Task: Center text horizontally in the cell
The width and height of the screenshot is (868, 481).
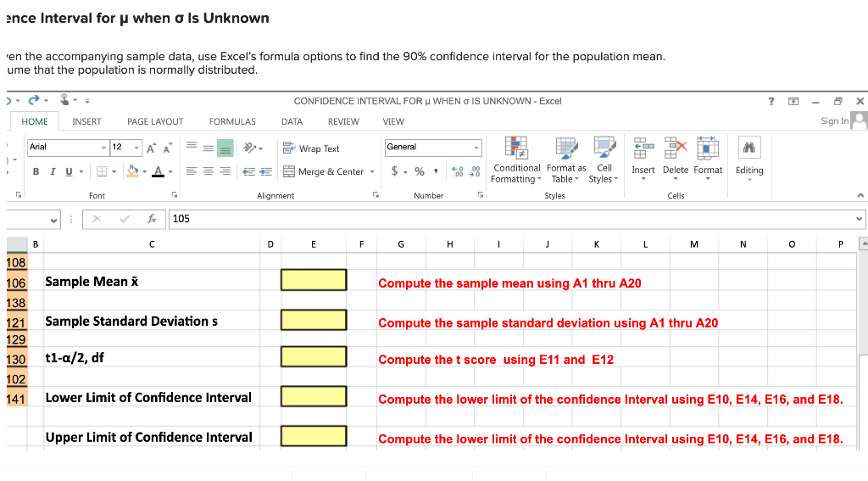Action: pos(209,171)
